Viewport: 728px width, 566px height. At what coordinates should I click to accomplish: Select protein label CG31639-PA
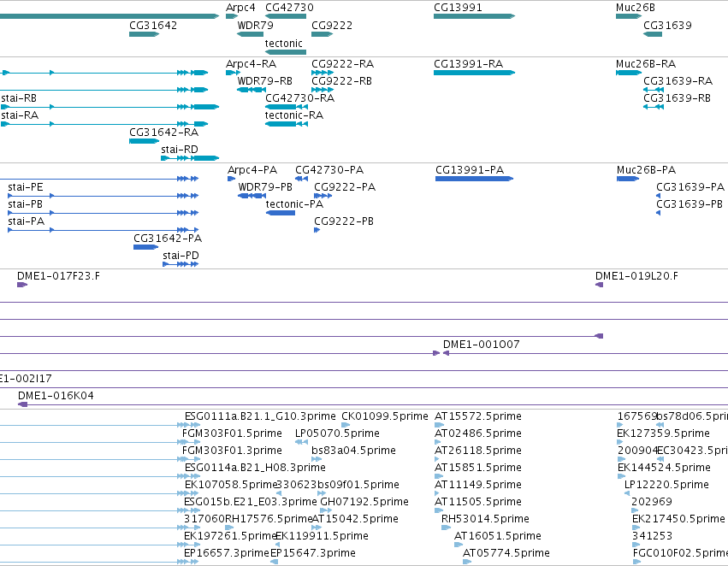pyautogui.click(x=690, y=187)
